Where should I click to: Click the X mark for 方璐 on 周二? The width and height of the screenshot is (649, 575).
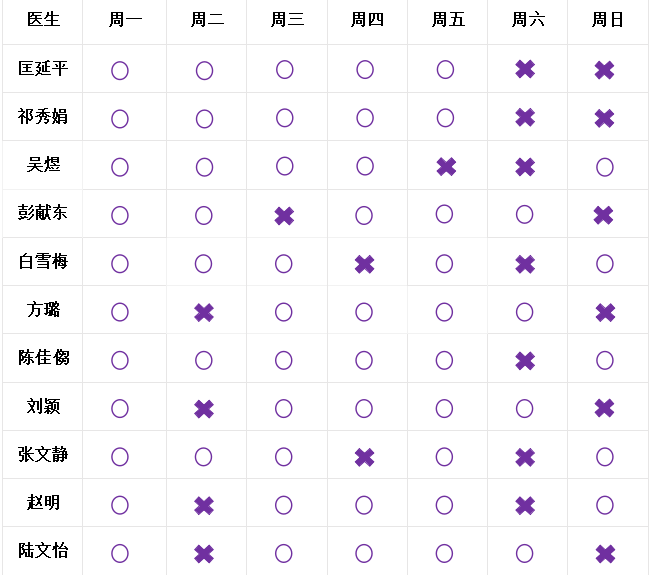(204, 312)
